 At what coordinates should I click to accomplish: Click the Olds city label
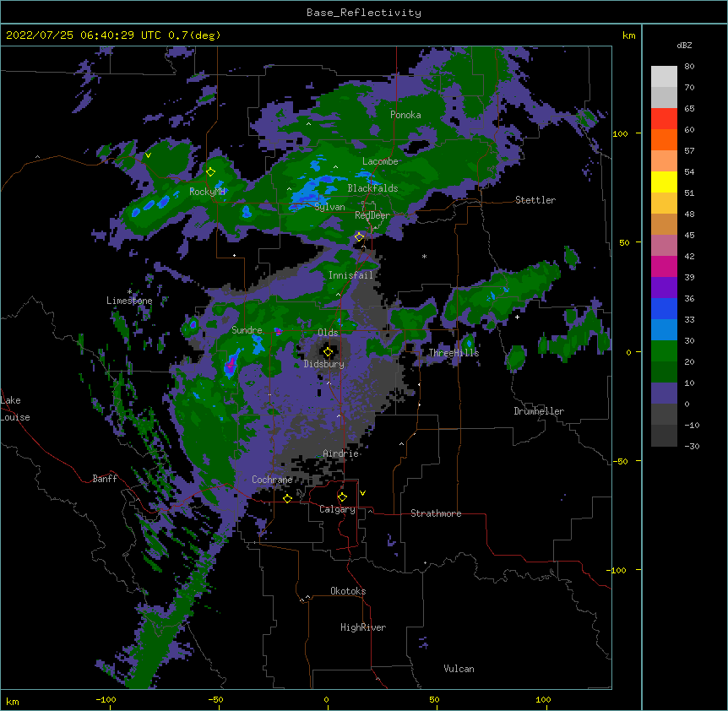point(328,333)
